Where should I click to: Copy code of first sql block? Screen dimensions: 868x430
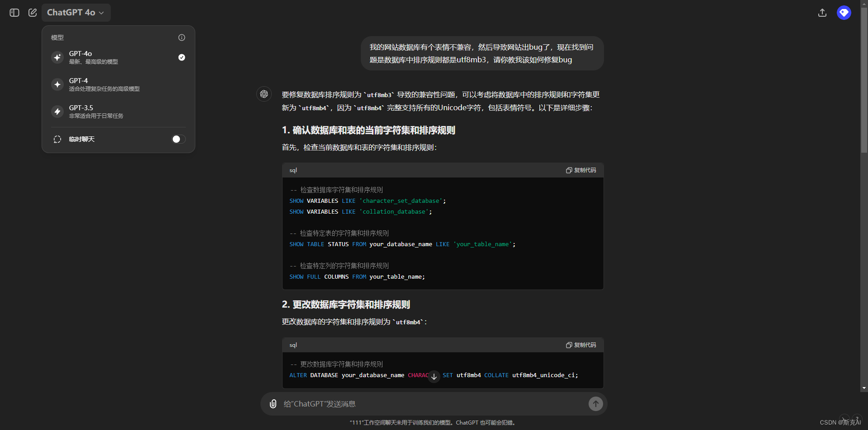coord(581,170)
